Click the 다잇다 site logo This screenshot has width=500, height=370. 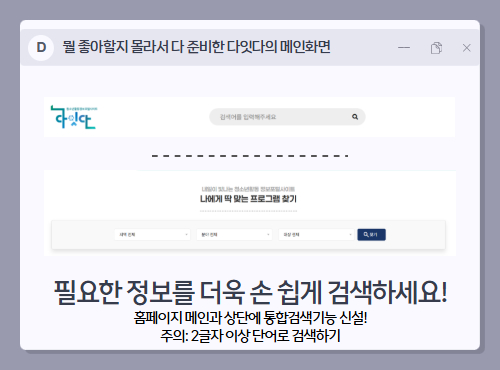click(x=74, y=117)
